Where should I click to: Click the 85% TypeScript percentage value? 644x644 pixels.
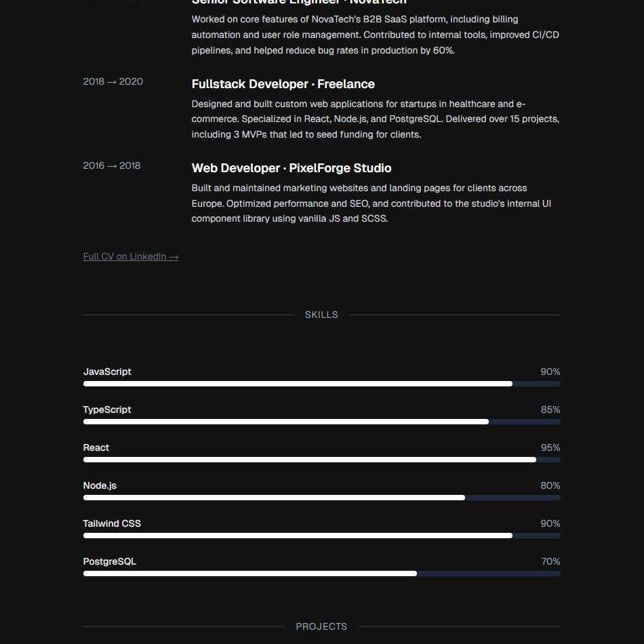[x=550, y=410]
